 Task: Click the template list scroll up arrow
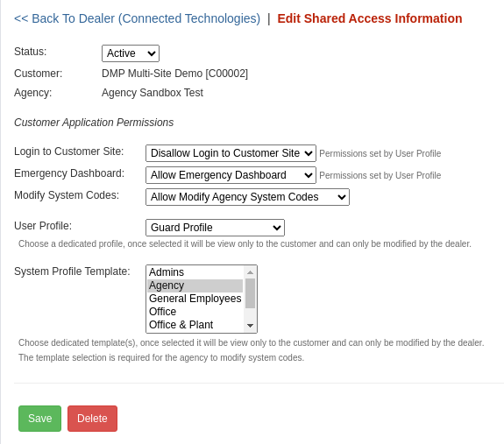click(250, 272)
